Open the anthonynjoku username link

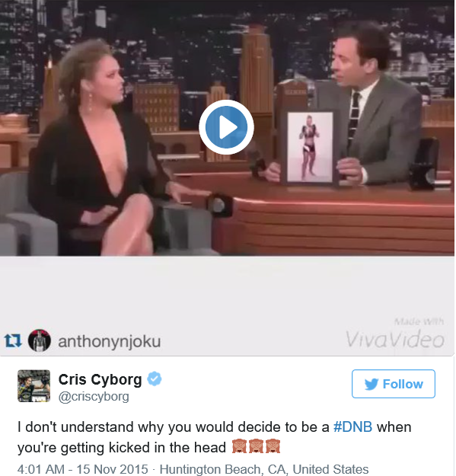[x=109, y=341]
